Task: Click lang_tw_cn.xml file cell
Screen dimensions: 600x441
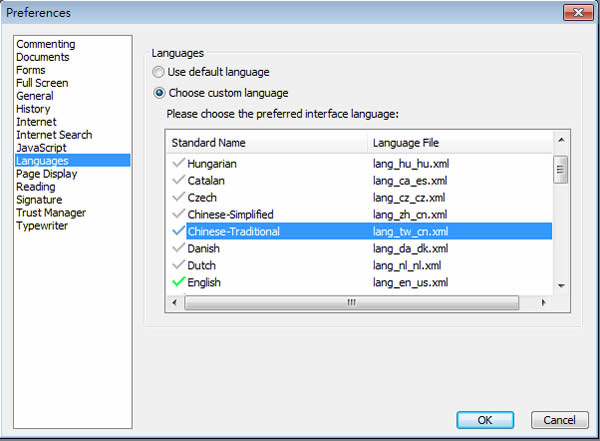Action: [411, 232]
